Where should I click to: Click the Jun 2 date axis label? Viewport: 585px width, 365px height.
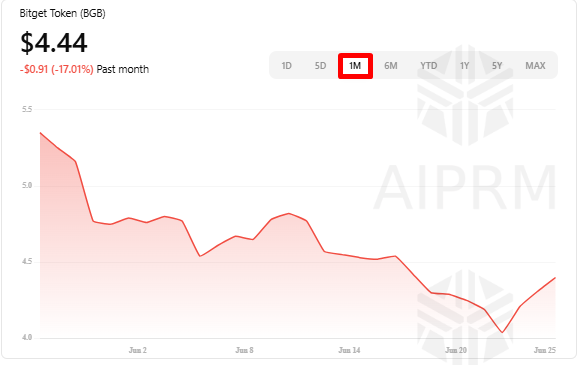pos(138,350)
